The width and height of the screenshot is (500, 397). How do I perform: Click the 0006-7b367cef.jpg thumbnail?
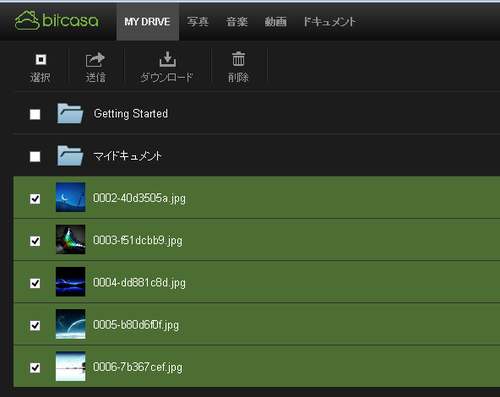click(70, 366)
